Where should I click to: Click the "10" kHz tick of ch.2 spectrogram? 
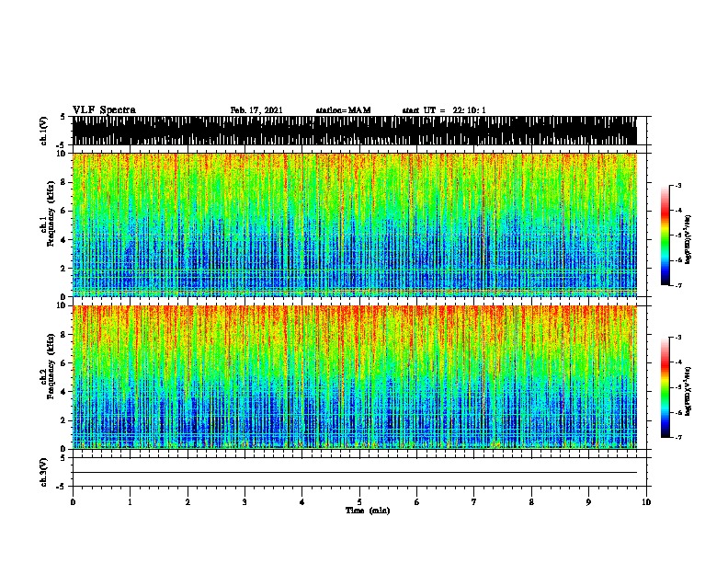63,305
